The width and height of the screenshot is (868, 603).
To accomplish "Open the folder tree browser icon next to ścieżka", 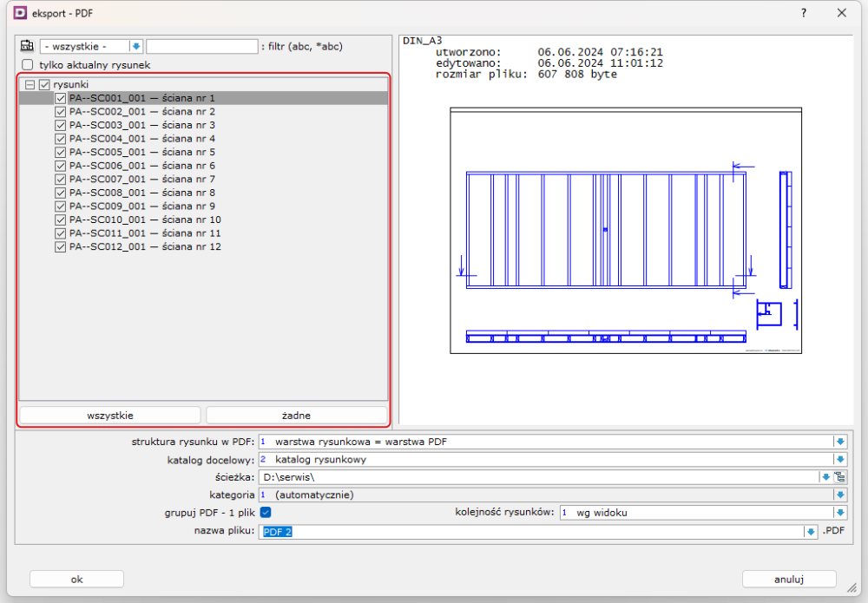I will point(839,477).
